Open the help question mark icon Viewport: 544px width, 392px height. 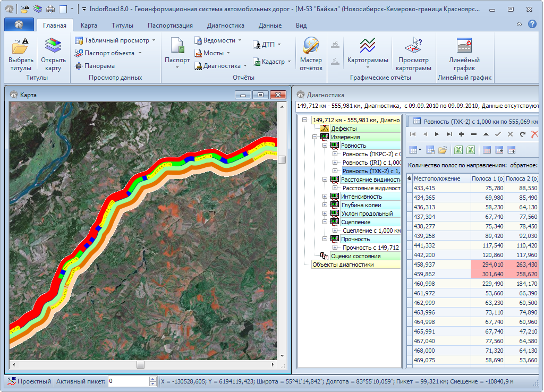(x=532, y=24)
